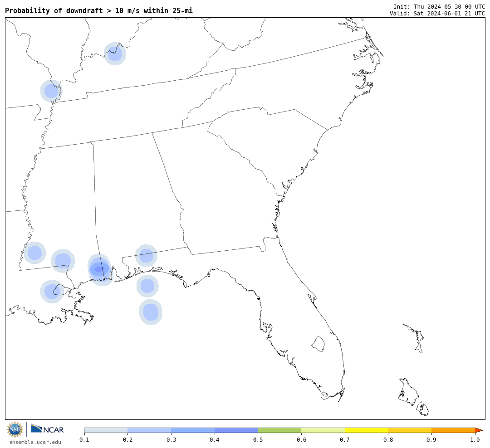Image resolution: width=490 pixels, height=448 pixels.
Task: Click the 0.1–0.2 pale gray-blue colorbar segment
Action: [x=106, y=430]
